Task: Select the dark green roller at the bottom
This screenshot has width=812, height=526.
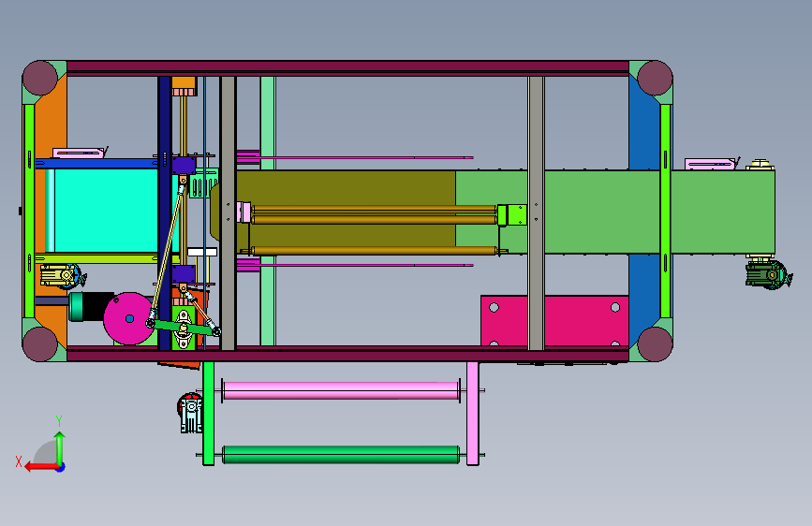Action: [x=341, y=455]
